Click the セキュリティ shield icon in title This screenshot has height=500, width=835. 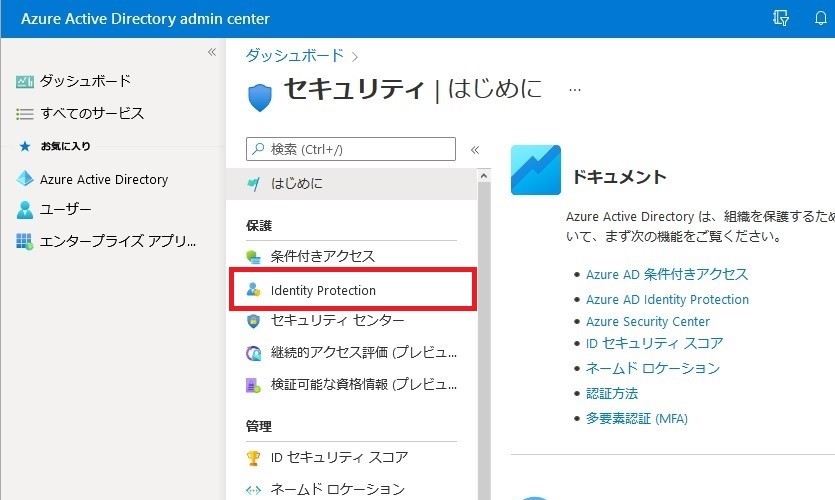coord(260,97)
